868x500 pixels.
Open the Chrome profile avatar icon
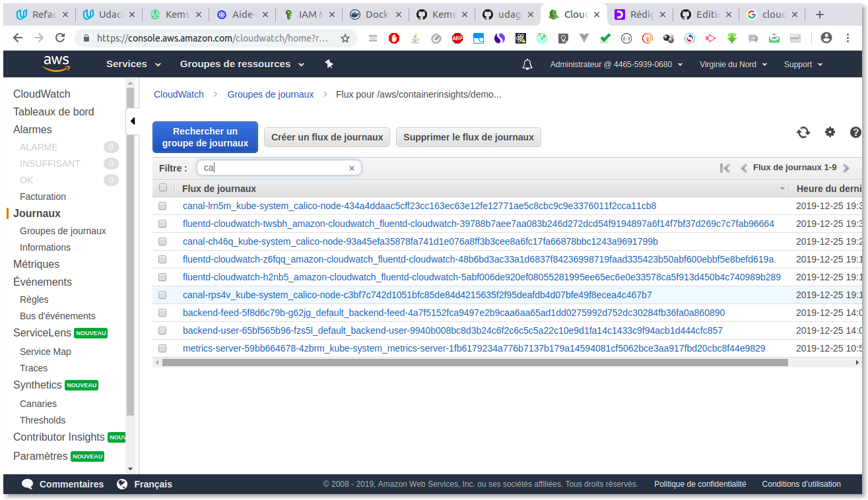(826, 38)
